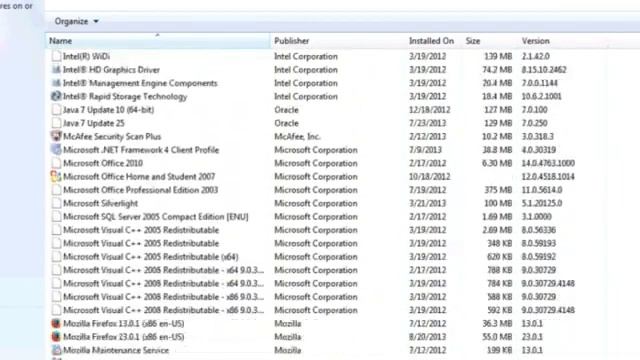Image resolution: width=640 pixels, height=360 pixels.
Task: Click the Java 7 Update 25 icon
Action: (x=56, y=123)
